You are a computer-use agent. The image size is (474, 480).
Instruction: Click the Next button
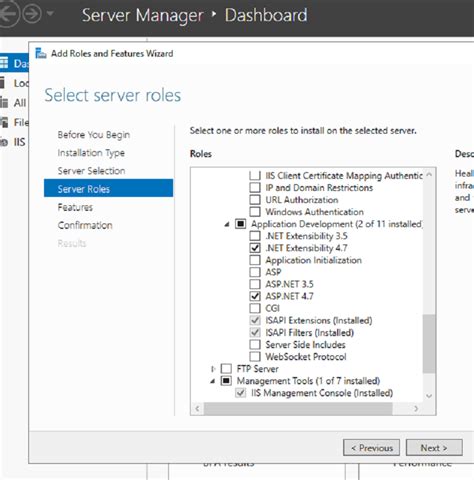point(434,448)
